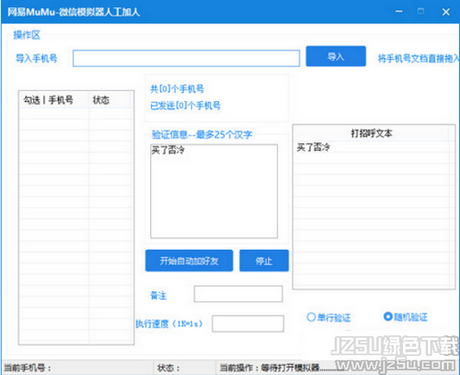Minimize the 网易MuMu window

[399, 12]
